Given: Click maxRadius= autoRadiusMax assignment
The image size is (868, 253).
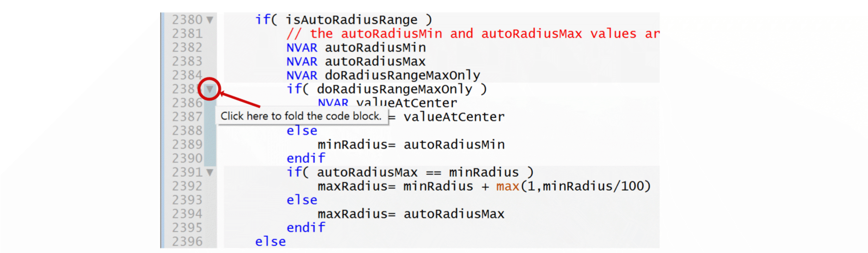Looking at the screenshot, I should pos(411,214).
